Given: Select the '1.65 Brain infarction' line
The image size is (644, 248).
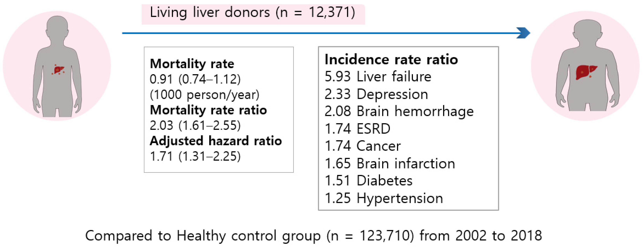Looking at the screenshot, I should [x=390, y=164].
